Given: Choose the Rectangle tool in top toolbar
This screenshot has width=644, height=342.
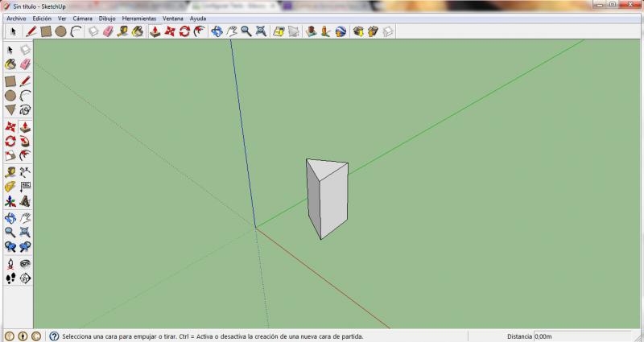Looking at the screenshot, I should coord(46,31).
